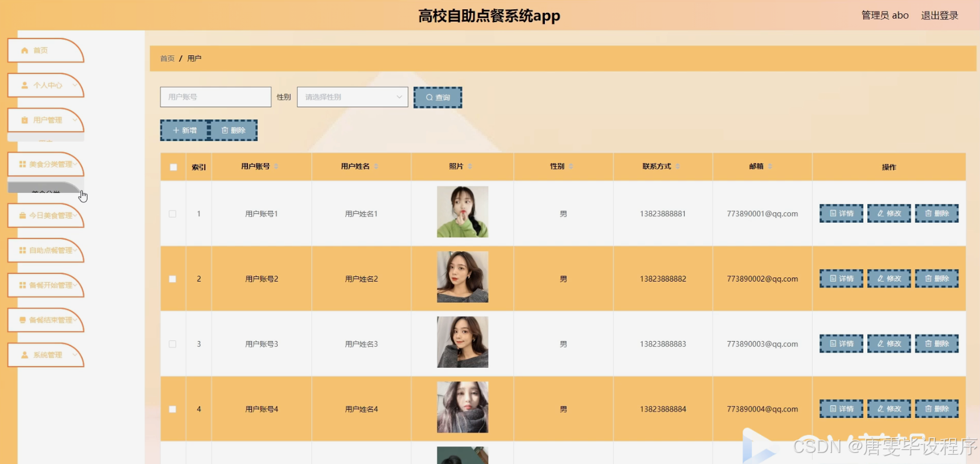Collapse 美食分类管理 menu chevron
Screen dimensions: 980x464
click(x=75, y=164)
